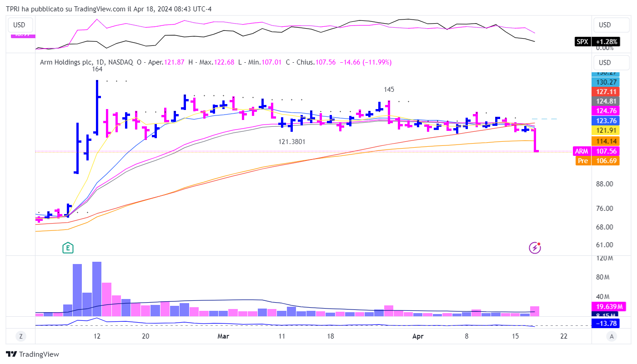637x364 pixels.
Task: Click the orange Pre pre-market tag
Action: coord(582,161)
